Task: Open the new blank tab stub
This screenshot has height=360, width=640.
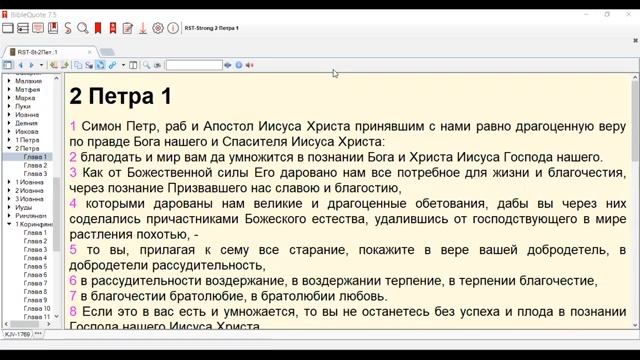Action: (107, 52)
